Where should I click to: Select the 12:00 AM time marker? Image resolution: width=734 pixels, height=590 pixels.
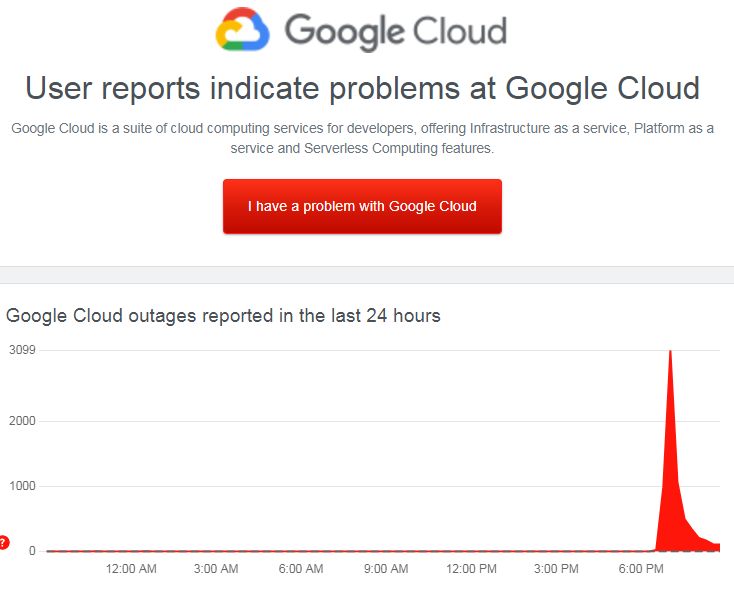(x=131, y=569)
